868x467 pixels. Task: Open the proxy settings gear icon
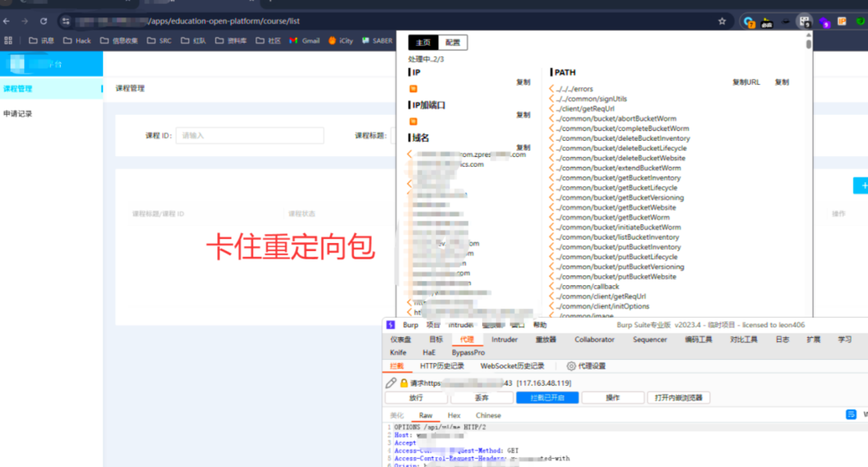click(571, 366)
